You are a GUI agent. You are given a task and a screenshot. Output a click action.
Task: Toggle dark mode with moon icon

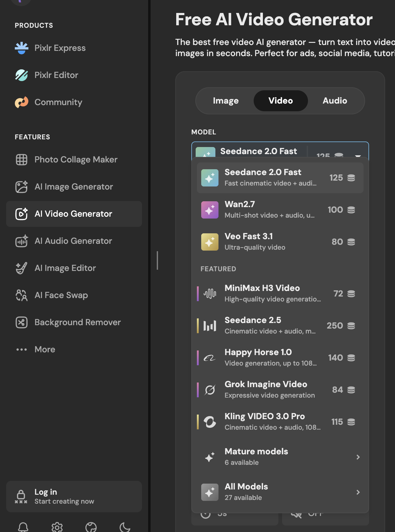125,527
